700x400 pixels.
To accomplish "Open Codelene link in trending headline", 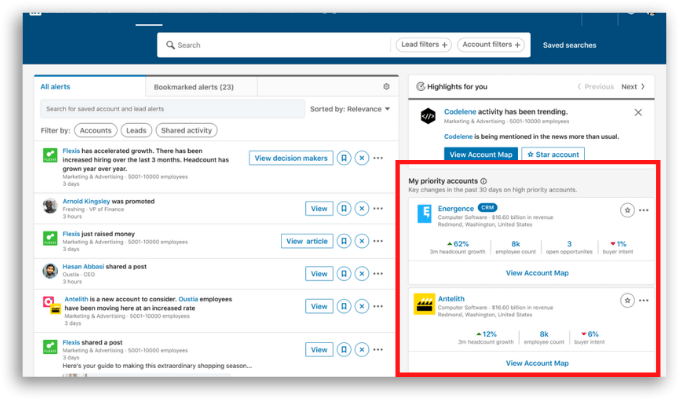I will tap(460, 112).
